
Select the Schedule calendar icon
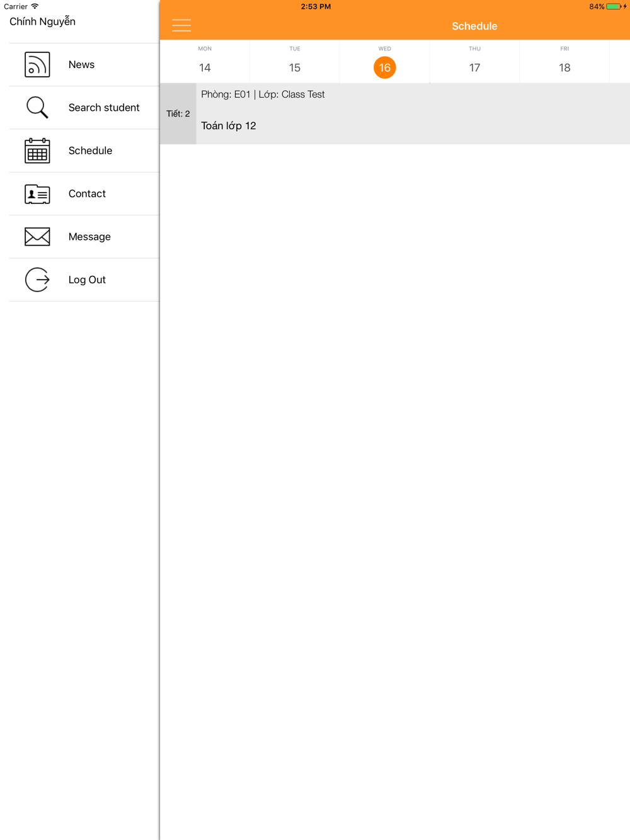pyautogui.click(x=37, y=150)
